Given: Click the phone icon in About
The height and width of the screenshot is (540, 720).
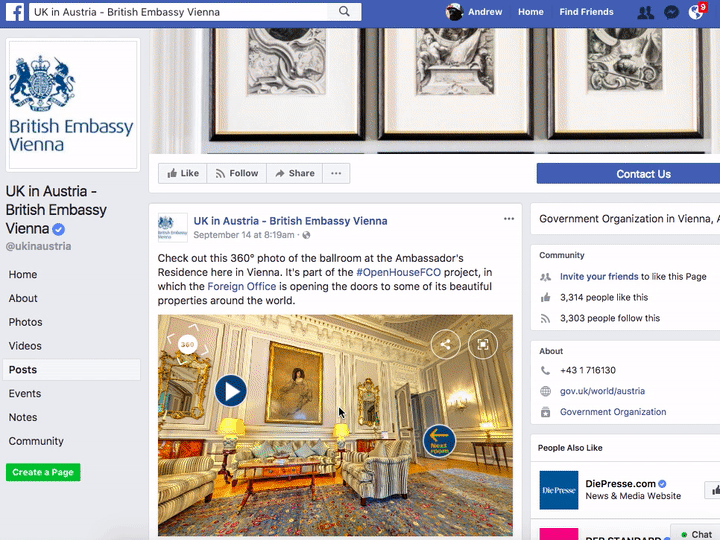Looking at the screenshot, I should pyautogui.click(x=546, y=371).
